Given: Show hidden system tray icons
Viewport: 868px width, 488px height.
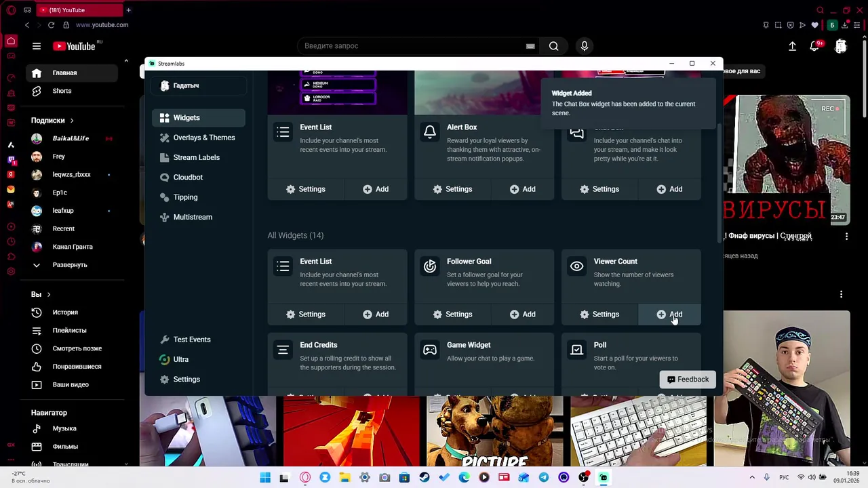Looking at the screenshot, I should [x=752, y=478].
